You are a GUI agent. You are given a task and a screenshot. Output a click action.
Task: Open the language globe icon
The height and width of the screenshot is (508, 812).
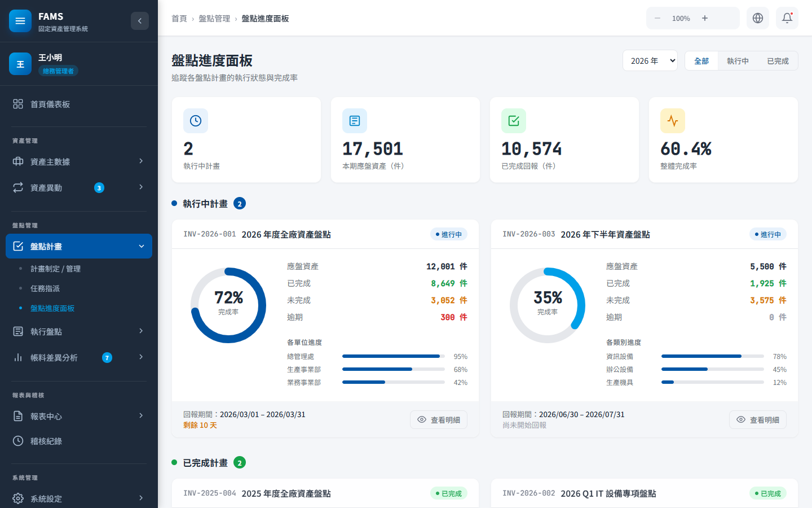(757, 18)
